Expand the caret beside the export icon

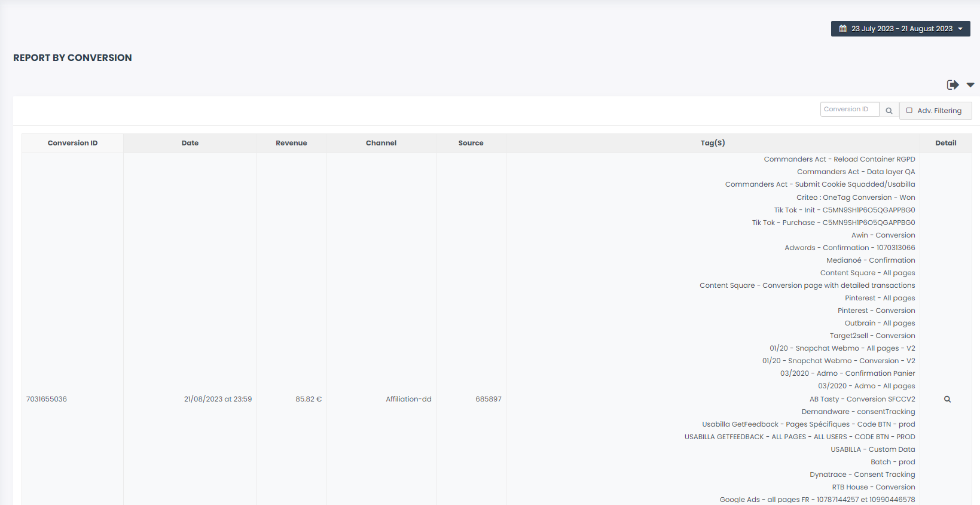(970, 85)
